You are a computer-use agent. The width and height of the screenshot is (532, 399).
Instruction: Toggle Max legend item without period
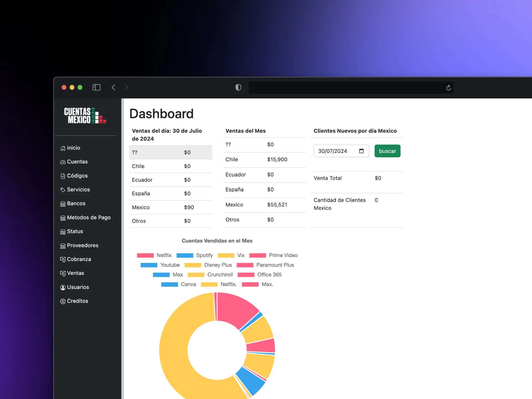(168, 275)
